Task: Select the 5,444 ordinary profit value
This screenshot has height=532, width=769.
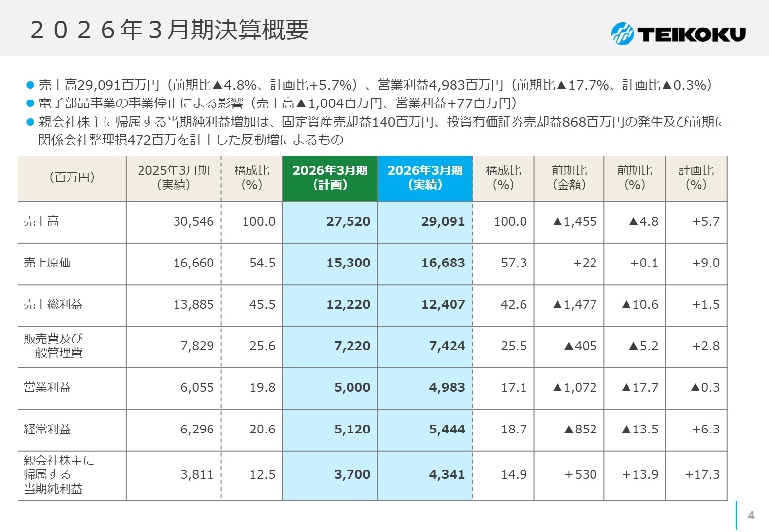Action: pyautogui.click(x=447, y=430)
